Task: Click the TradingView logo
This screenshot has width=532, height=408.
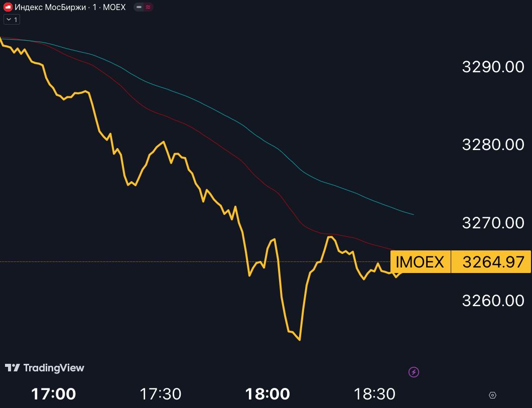Action: click(x=45, y=368)
